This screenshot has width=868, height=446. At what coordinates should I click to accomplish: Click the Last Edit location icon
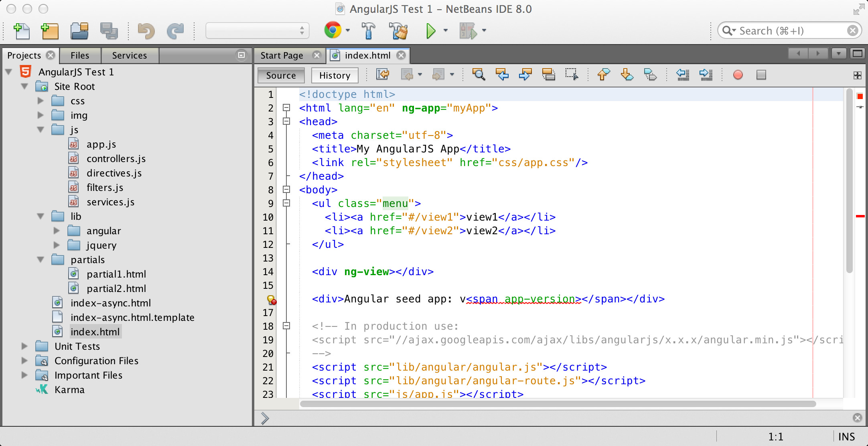pyautogui.click(x=383, y=75)
